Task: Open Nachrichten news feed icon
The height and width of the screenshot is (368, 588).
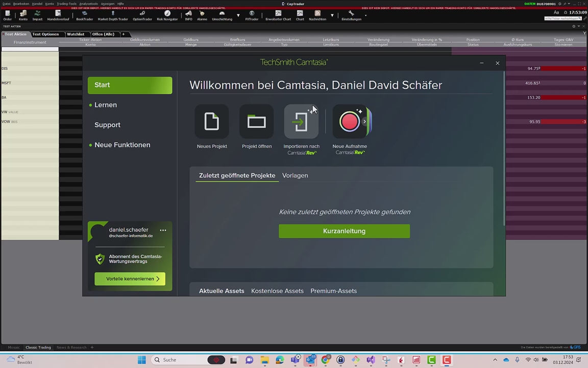Action: (x=317, y=15)
